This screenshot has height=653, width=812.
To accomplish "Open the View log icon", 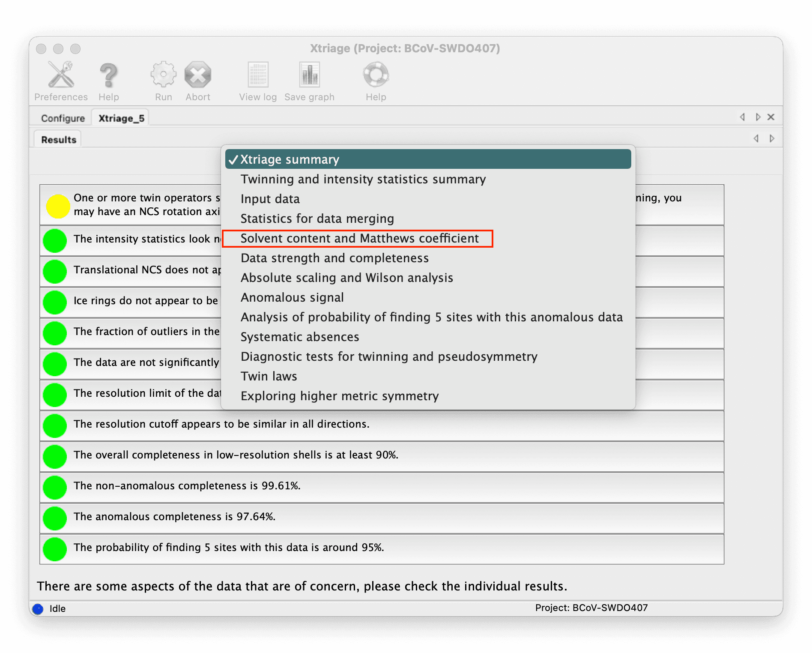I will coord(258,75).
